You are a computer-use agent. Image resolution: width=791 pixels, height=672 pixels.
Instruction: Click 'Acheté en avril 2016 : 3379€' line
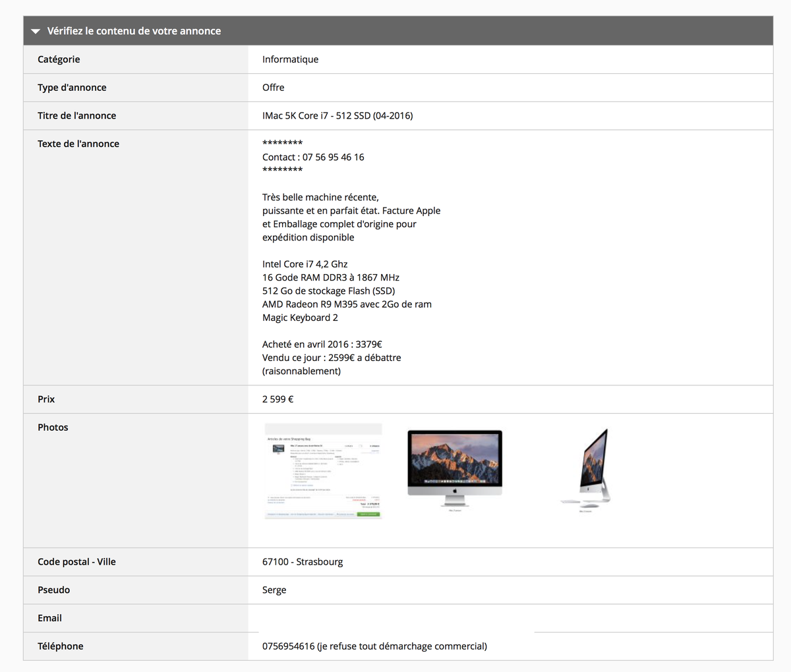point(322,345)
